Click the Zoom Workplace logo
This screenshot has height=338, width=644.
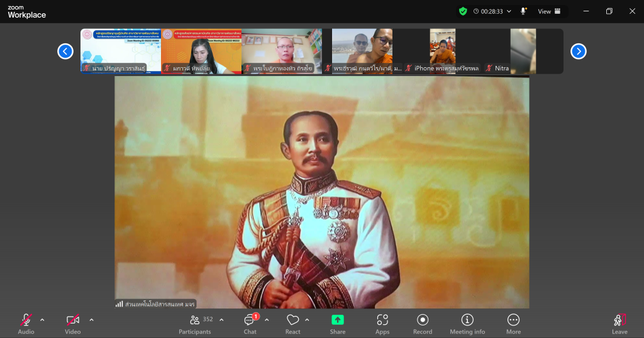point(26,12)
